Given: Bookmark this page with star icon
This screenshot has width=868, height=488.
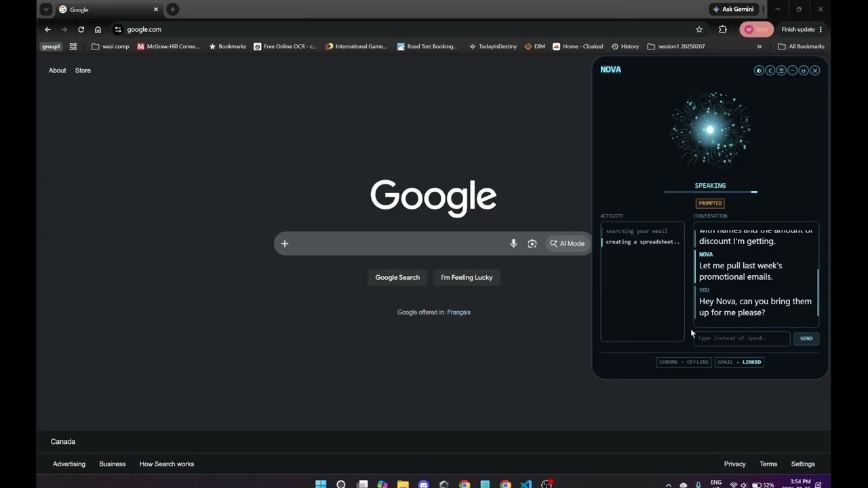Looking at the screenshot, I should click(699, 29).
